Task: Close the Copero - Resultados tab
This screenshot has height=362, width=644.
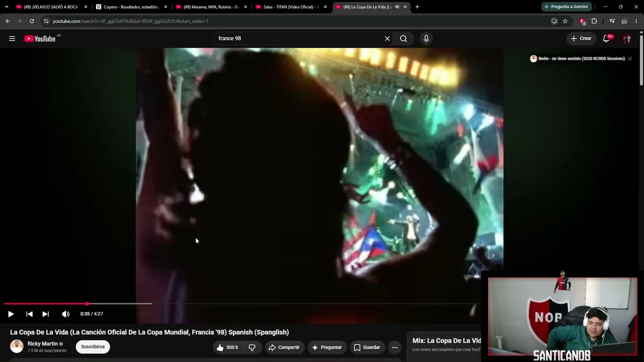Action: (x=166, y=7)
